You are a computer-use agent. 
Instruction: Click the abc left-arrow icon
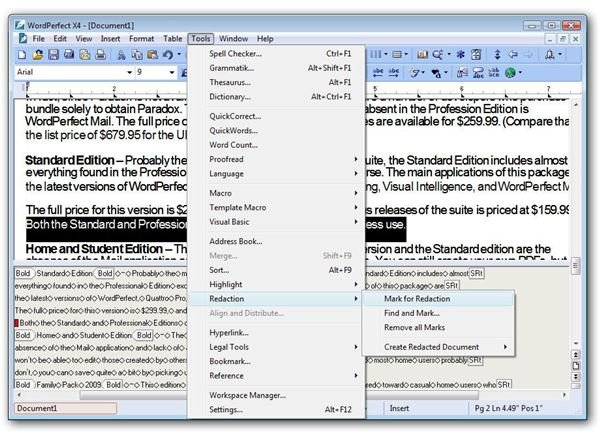378,72
